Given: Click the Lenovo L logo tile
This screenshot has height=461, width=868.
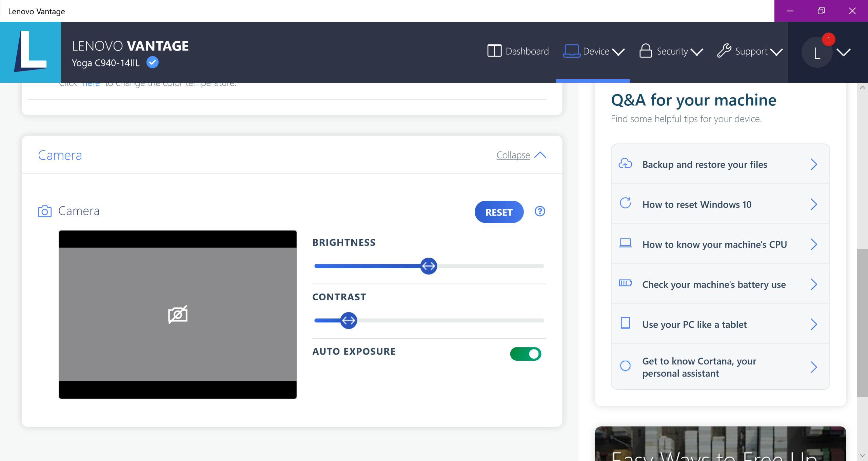Looking at the screenshot, I should click(31, 52).
